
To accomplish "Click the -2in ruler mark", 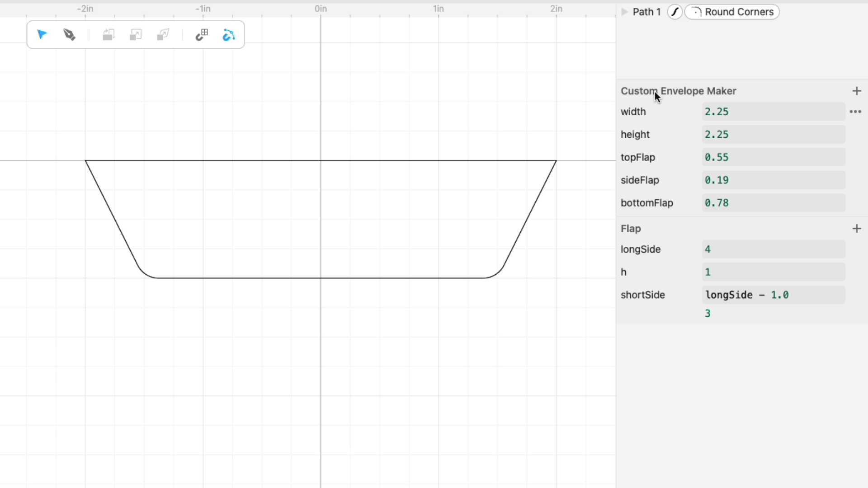I will click(x=85, y=9).
